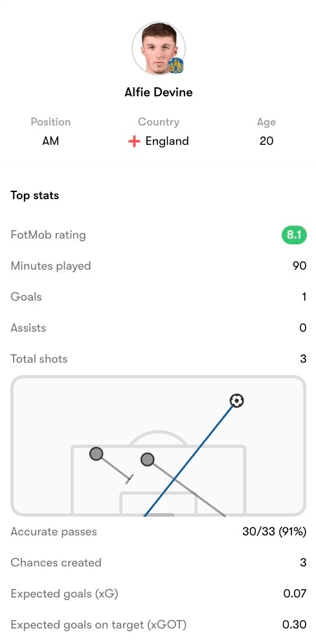The width and height of the screenshot is (316, 644).
Task: Click the Total shots stat row
Action: pos(159,359)
